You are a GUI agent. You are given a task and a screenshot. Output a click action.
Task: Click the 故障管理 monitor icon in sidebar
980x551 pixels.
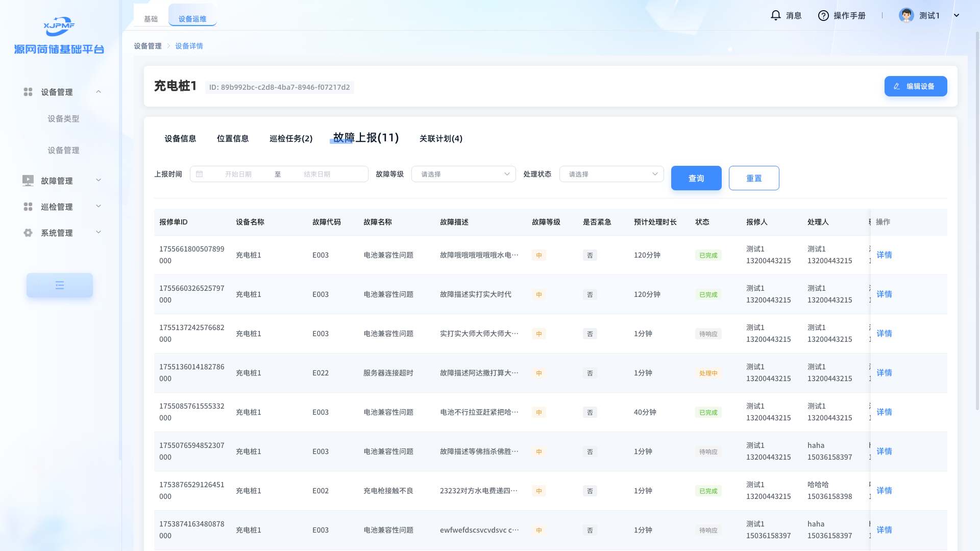pos(28,181)
